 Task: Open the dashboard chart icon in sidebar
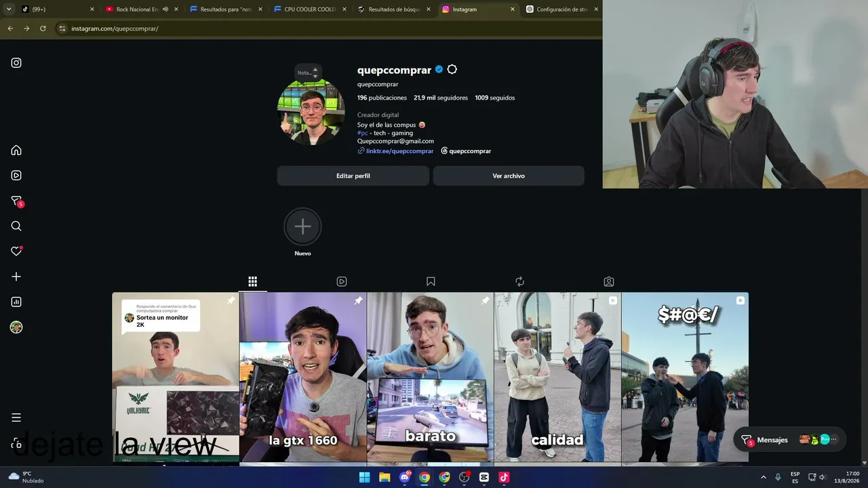click(16, 302)
